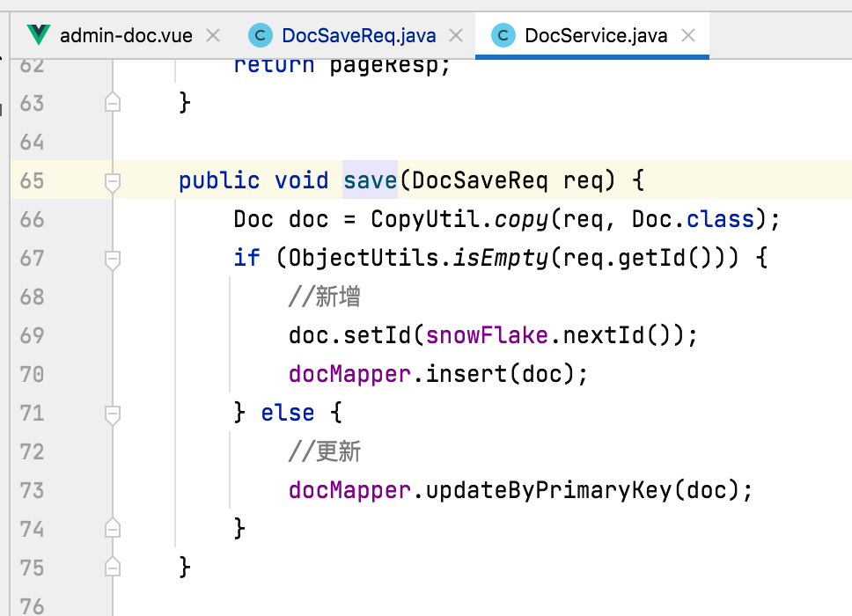Close the DocSaveReq.java tab
This screenshot has width=852, height=616.
click(x=457, y=36)
